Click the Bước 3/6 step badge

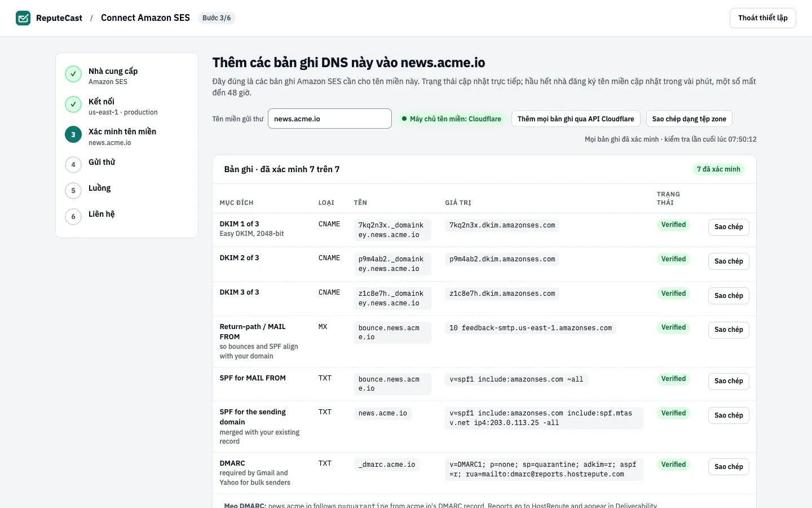(x=217, y=18)
